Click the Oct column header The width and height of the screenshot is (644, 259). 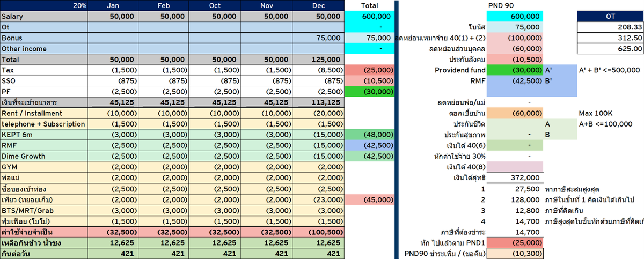[216, 5]
